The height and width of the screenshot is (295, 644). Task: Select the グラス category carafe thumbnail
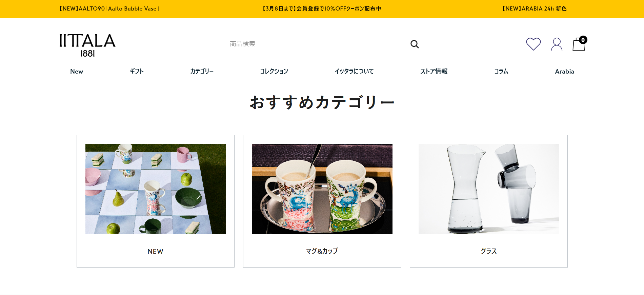[x=489, y=189]
